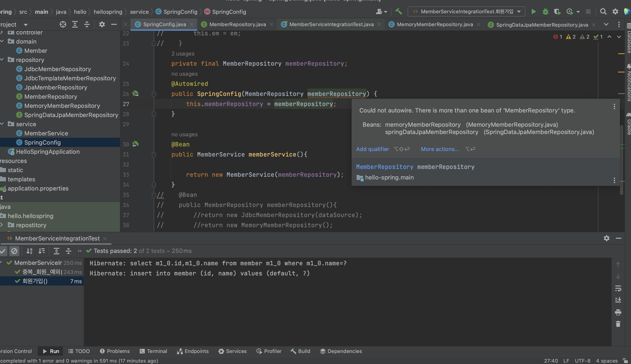Open the Profiler tool window
The image size is (631, 364).
[269, 351]
